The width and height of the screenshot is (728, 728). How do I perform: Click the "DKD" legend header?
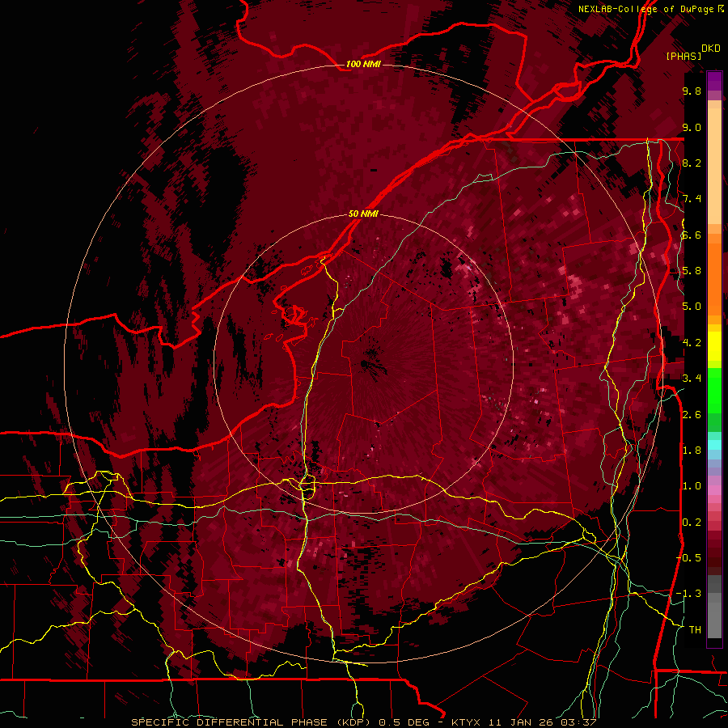(x=711, y=49)
